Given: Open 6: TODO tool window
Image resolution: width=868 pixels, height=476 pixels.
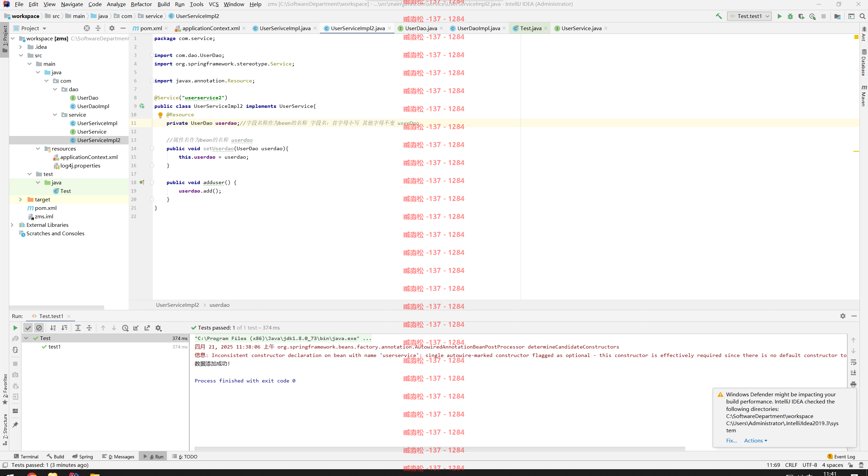Looking at the screenshot, I should [185, 456].
